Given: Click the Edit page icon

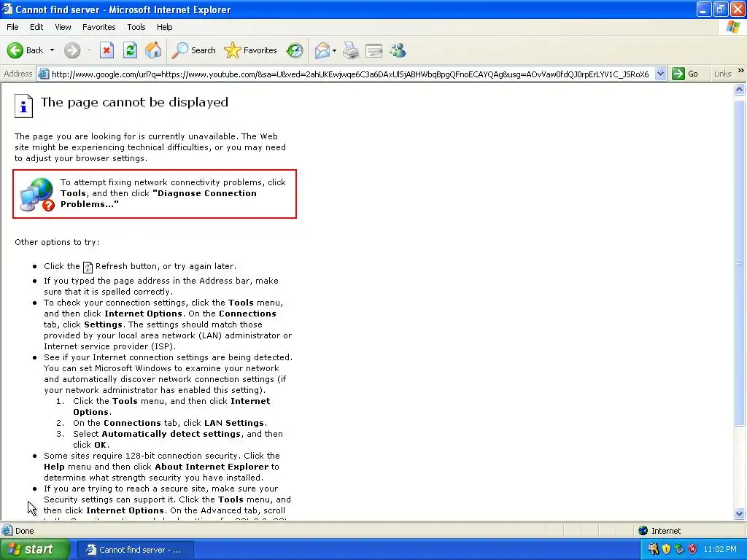Looking at the screenshot, I should (x=374, y=50).
